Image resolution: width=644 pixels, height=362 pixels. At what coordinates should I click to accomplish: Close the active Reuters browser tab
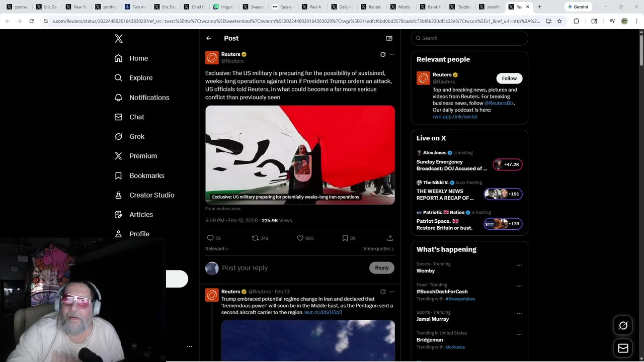point(527,7)
